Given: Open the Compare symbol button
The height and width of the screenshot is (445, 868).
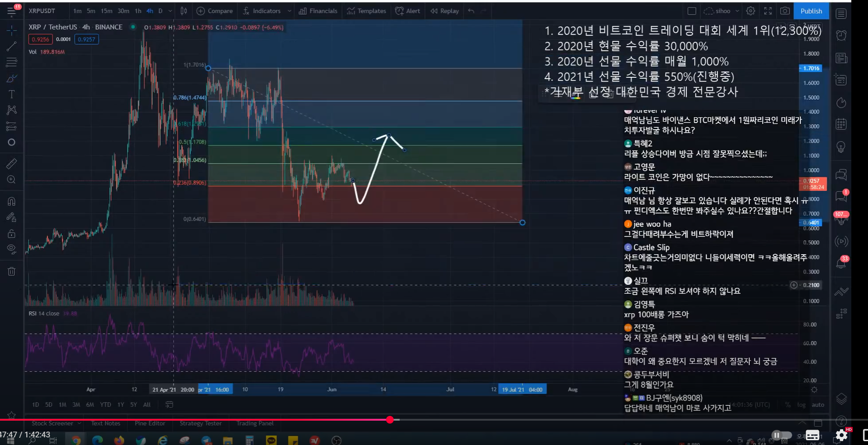Looking at the screenshot, I should click(x=215, y=11).
